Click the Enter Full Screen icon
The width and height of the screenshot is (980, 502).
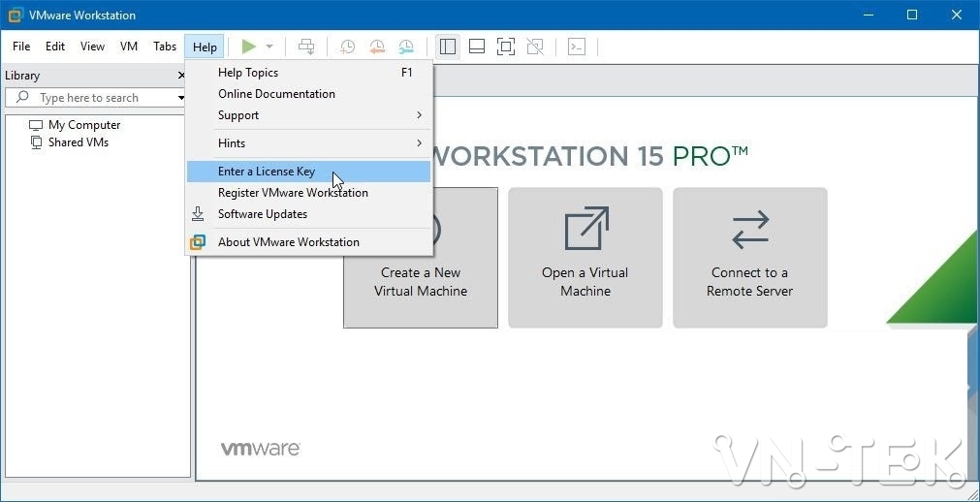506,47
